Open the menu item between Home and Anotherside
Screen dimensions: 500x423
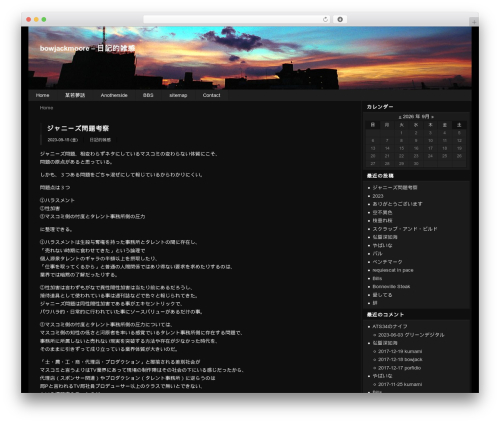point(75,95)
